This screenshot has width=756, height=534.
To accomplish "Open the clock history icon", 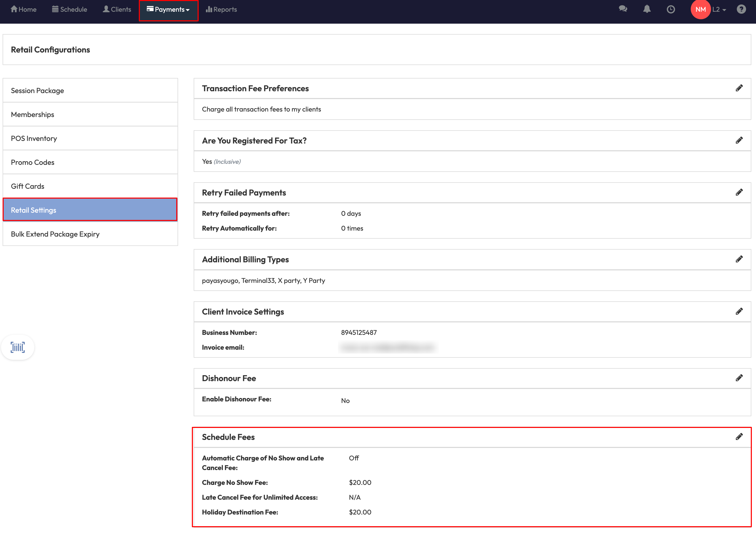I will tap(671, 9).
